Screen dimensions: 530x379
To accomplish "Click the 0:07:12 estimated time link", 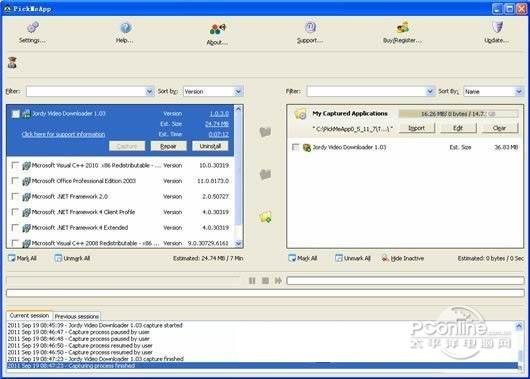I will coord(219,134).
